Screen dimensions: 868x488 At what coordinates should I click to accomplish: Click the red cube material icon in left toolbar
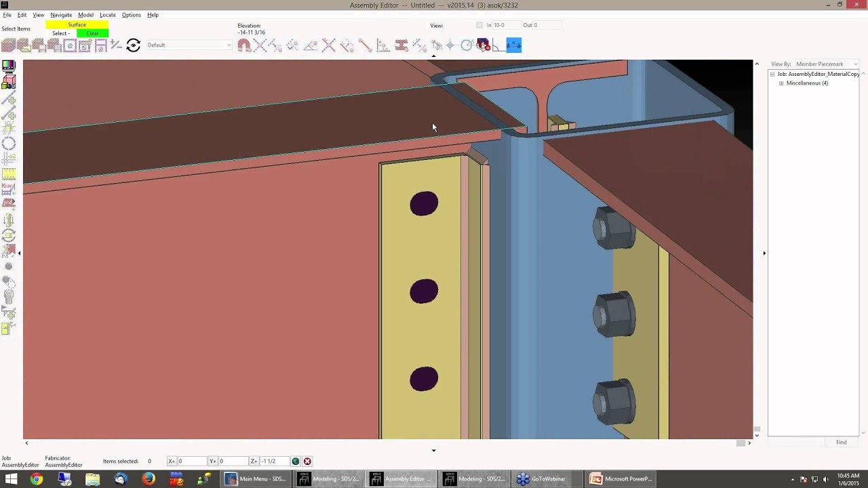tap(9, 82)
